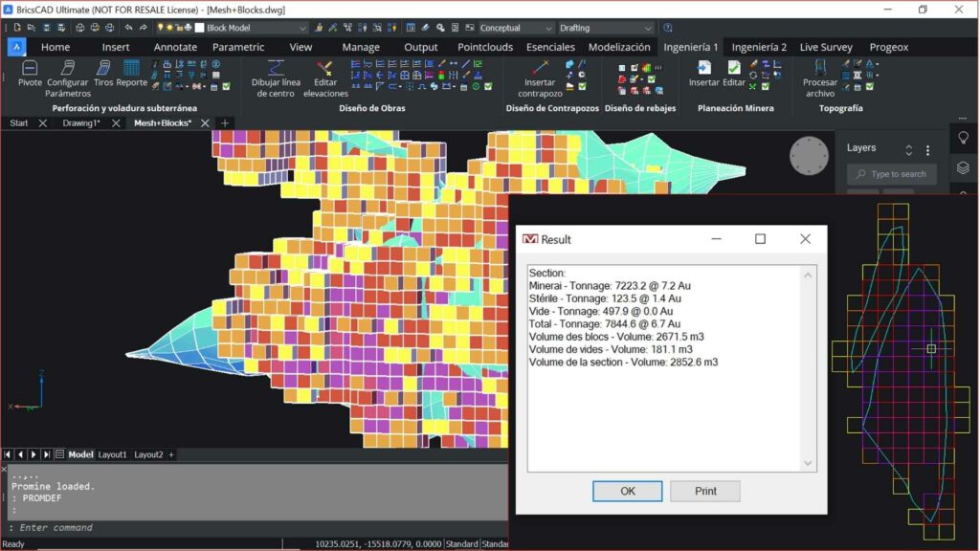Open the BricsCAD application menu button

[17, 47]
